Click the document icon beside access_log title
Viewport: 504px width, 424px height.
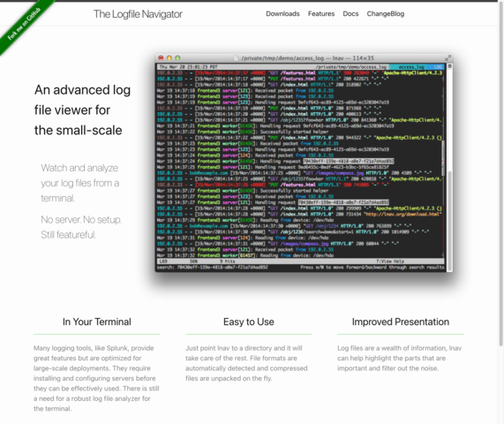click(237, 58)
